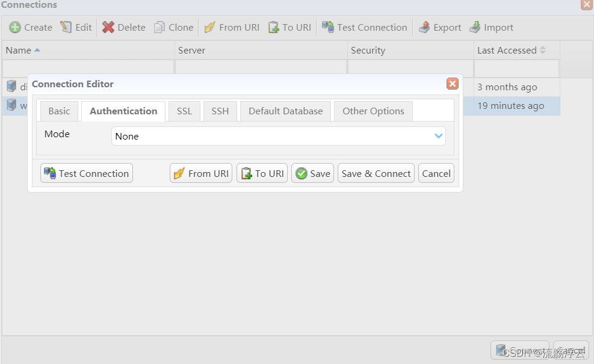
Task: Click Cancel in Connection Editor
Action: coord(436,173)
